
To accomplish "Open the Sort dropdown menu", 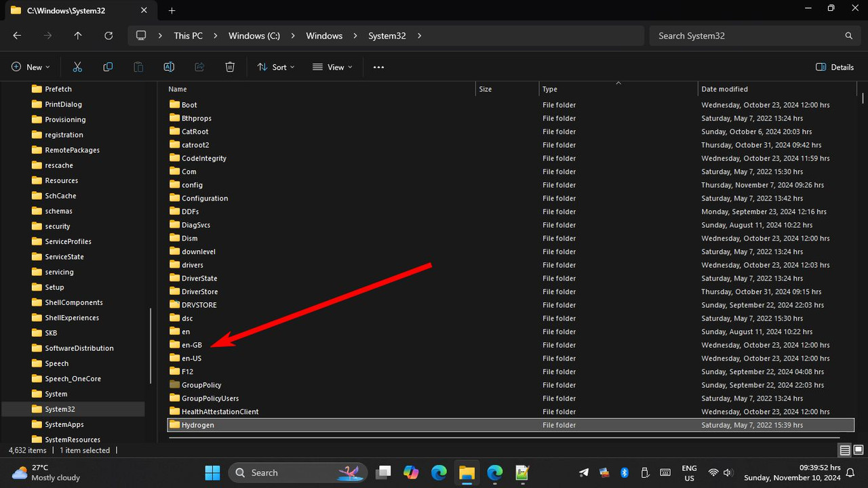I will [276, 67].
